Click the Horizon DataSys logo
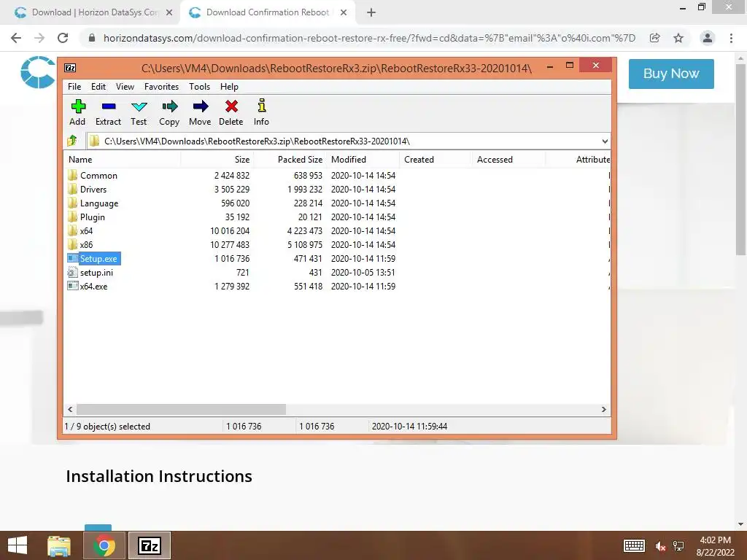 point(38,72)
